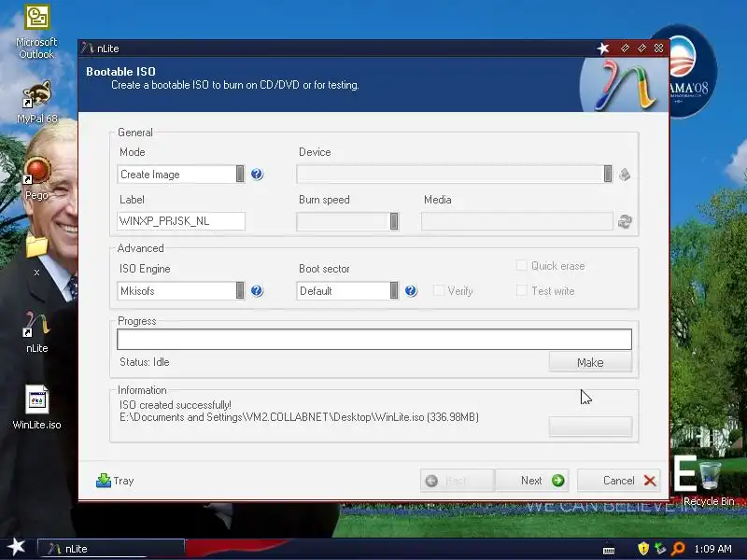Click the 'Bootable ISO' heading
The width and height of the screenshot is (747, 560).
[121, 72]
